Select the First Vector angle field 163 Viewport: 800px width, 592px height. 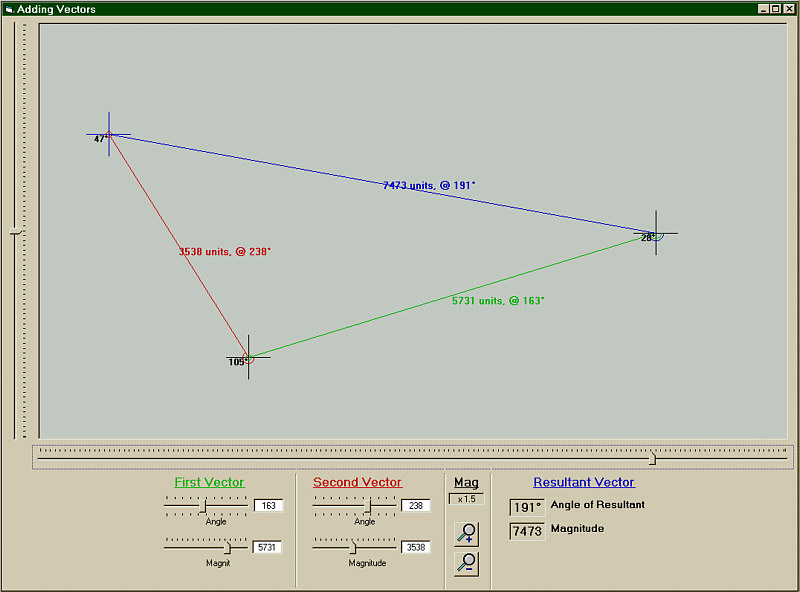tap(268, 506)
